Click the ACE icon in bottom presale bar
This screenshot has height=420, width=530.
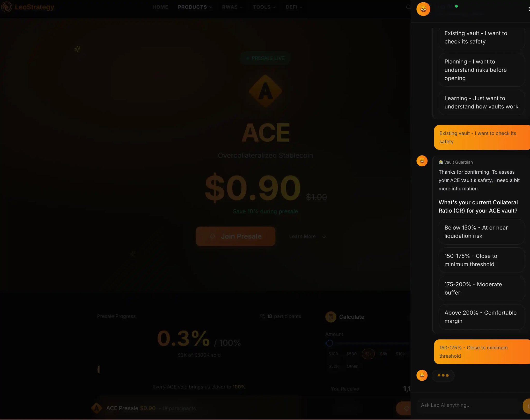(x=97, y=408)
